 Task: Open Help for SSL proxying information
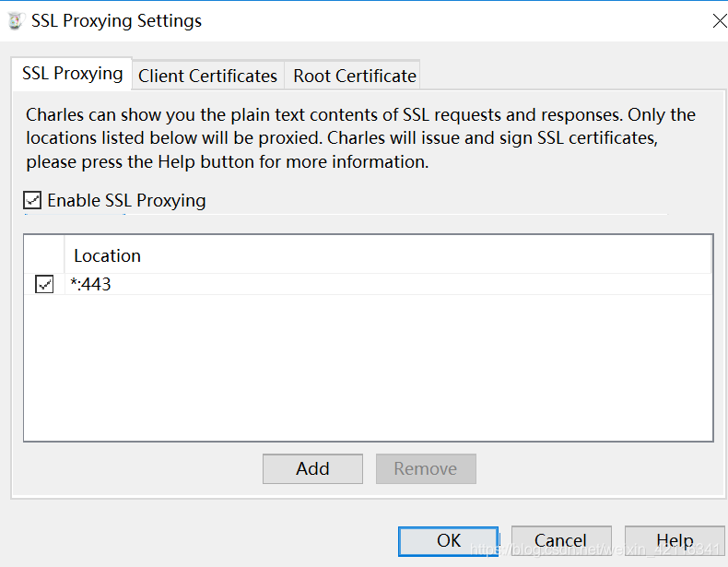[675, 541]
